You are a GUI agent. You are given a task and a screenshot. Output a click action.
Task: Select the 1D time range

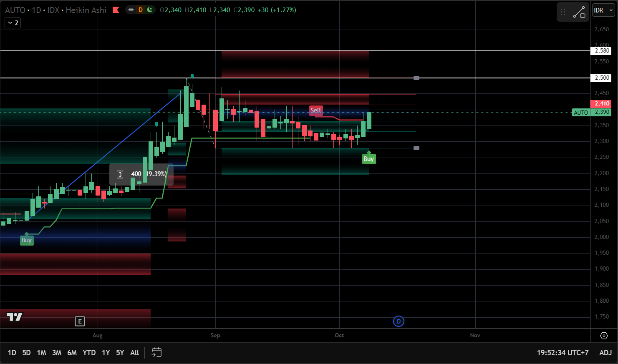click(x=12, y=353)
